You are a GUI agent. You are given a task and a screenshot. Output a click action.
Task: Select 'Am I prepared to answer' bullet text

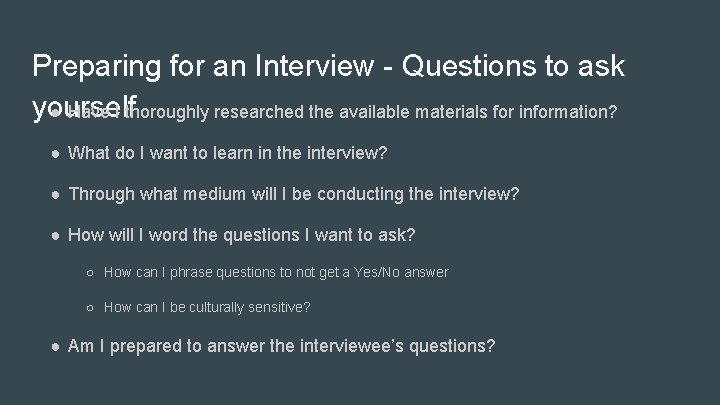coord(281,346)
